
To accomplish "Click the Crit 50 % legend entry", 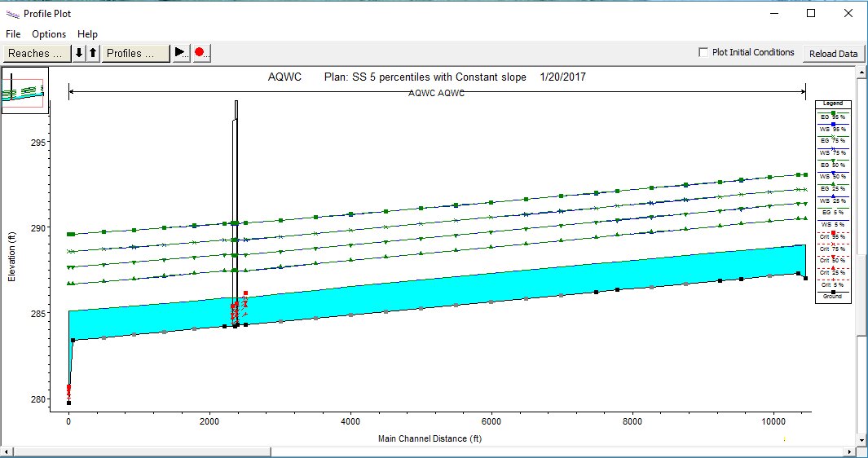I will click(x=833, y=260).
